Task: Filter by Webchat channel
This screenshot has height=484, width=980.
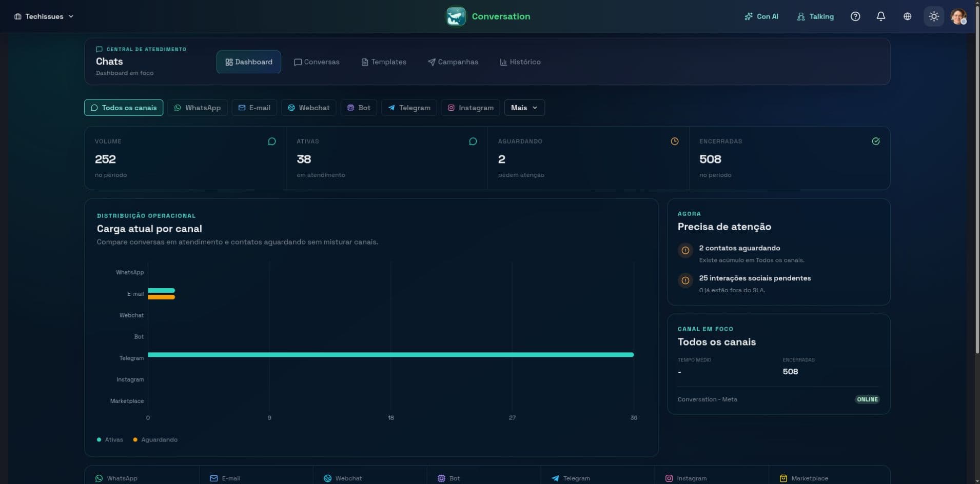Action: [x=309, y=108]
